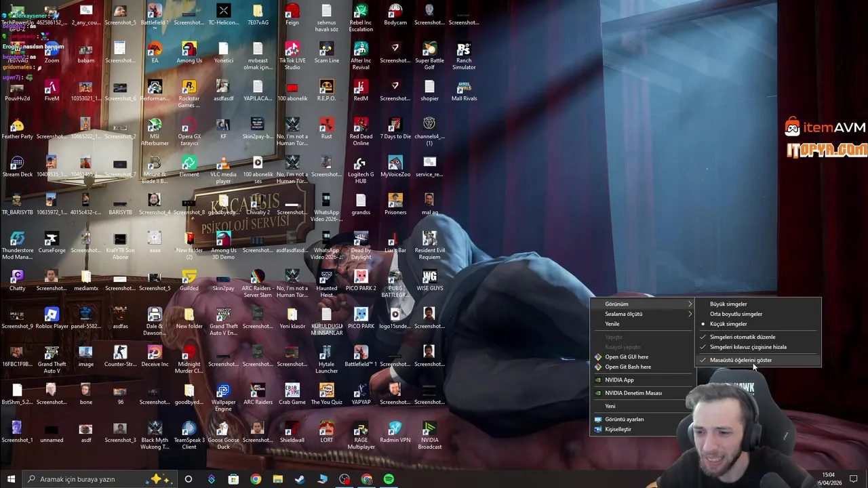Select the Dead by Daylight icon

coord(361,245)
